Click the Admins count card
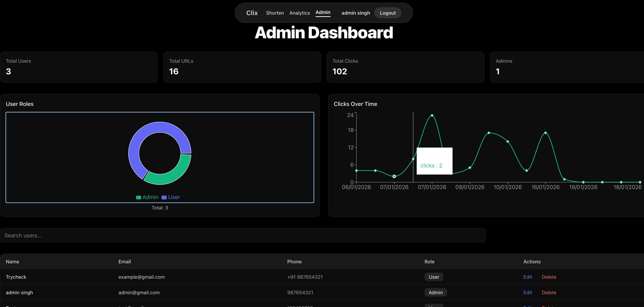 click(567, 67)
